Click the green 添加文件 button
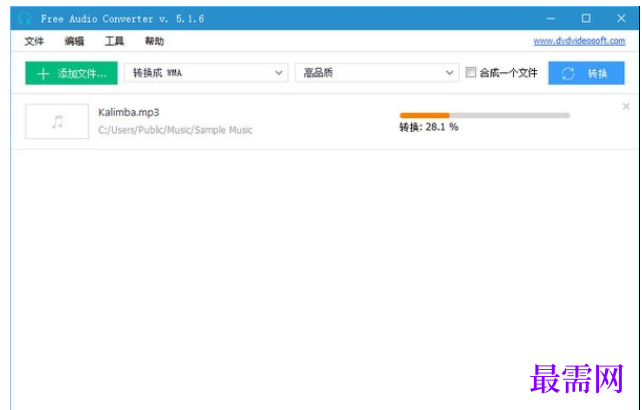This screenshot has height=410, width=642. pyautogui.click(x=71, y=73)
